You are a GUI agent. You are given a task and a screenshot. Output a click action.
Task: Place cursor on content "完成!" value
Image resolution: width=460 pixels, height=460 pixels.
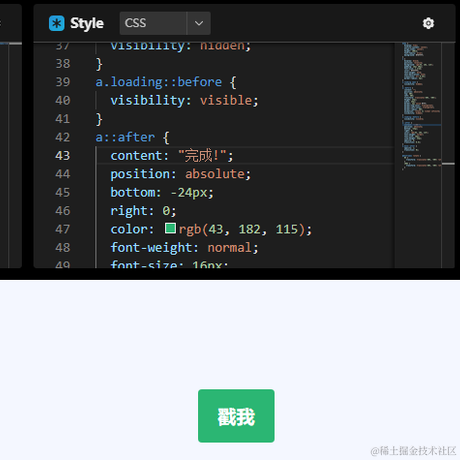click(202, 156)
